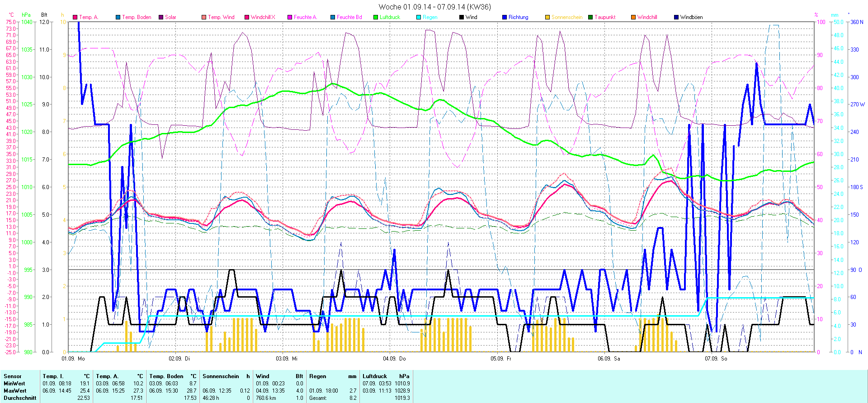Click the red Temp. A. legend square

pos(75,17)
